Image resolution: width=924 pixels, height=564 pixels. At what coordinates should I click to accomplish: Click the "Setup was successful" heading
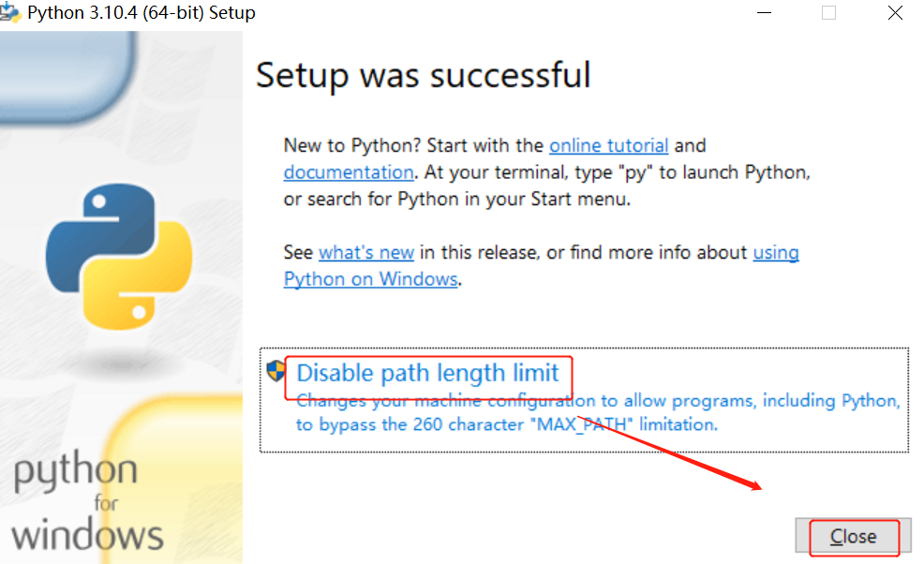pyautogui.click(x=423, y=75)
